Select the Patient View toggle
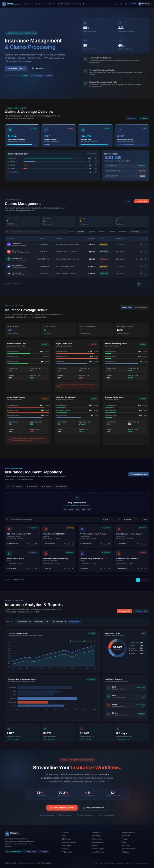Screen dimensions: 154x868 (127, 307)
